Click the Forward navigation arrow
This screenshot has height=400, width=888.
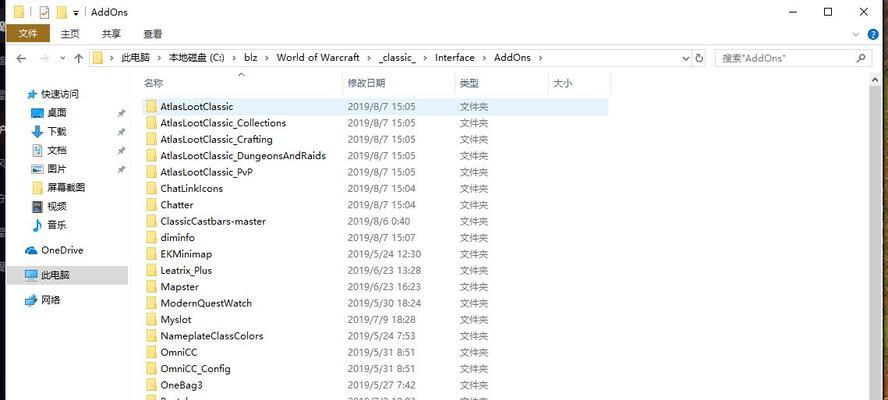44,58
